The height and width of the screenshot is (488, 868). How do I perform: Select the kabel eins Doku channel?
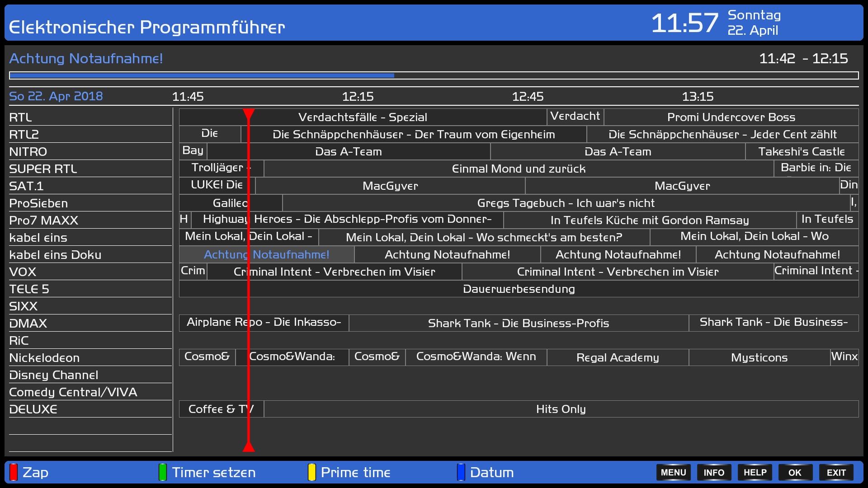point(55,255)
